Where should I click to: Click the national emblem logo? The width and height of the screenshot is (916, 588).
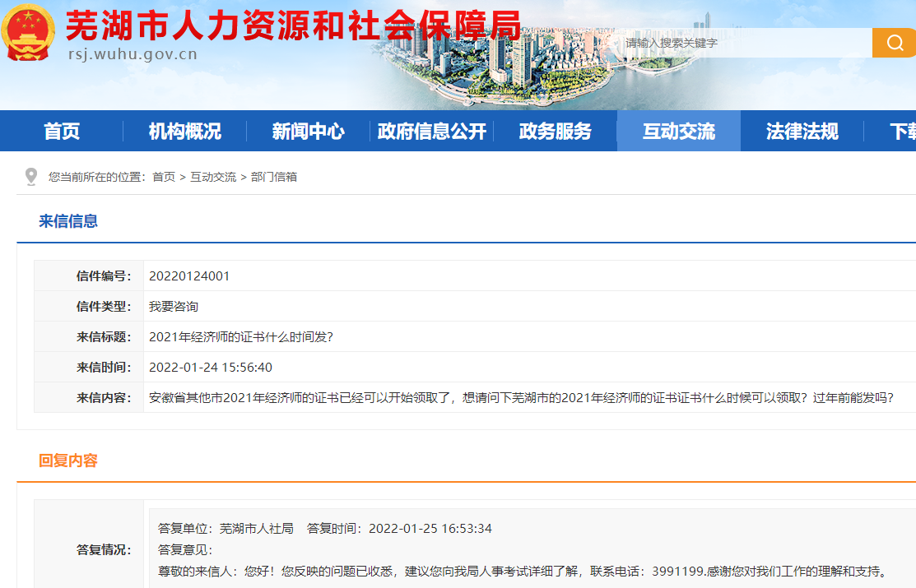coord(29,33)
